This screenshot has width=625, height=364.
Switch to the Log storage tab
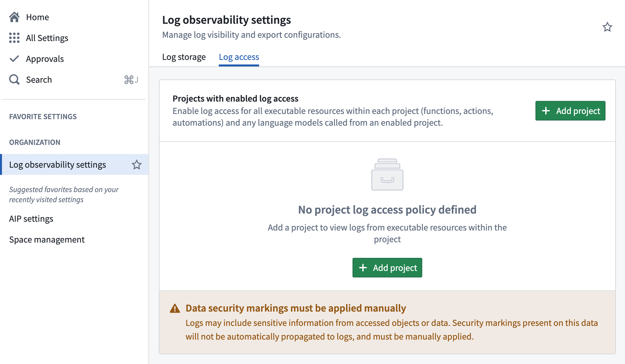pyautogui.click(x=184, y=57)
